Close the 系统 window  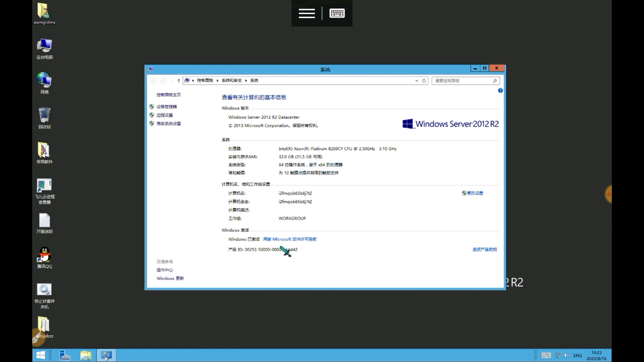pyautogui.click(x=497, y=68)
